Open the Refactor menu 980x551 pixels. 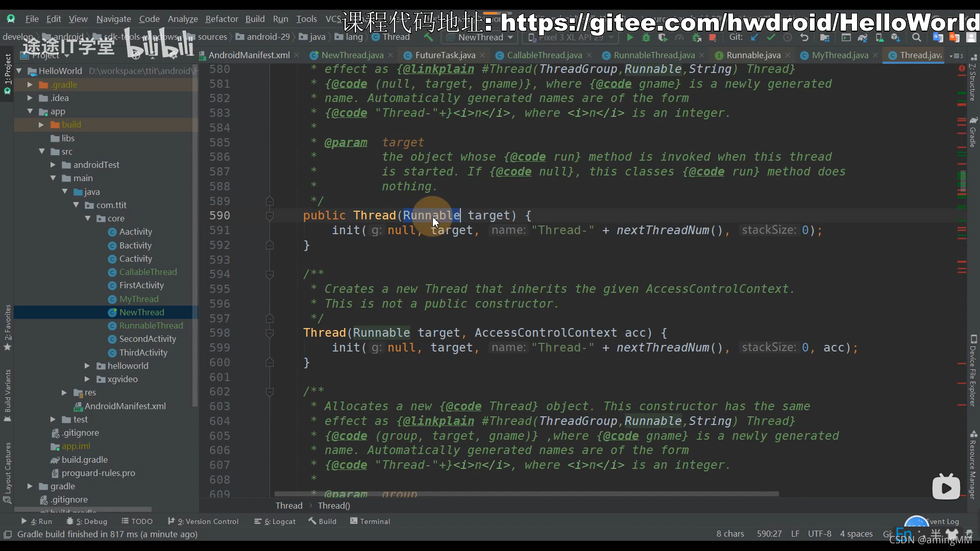coord(222,19)
